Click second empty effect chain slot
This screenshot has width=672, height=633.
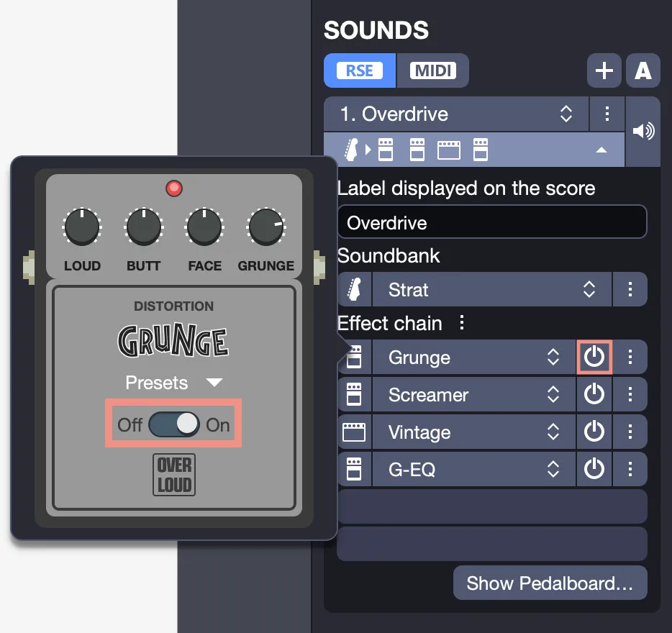(492, 543)
